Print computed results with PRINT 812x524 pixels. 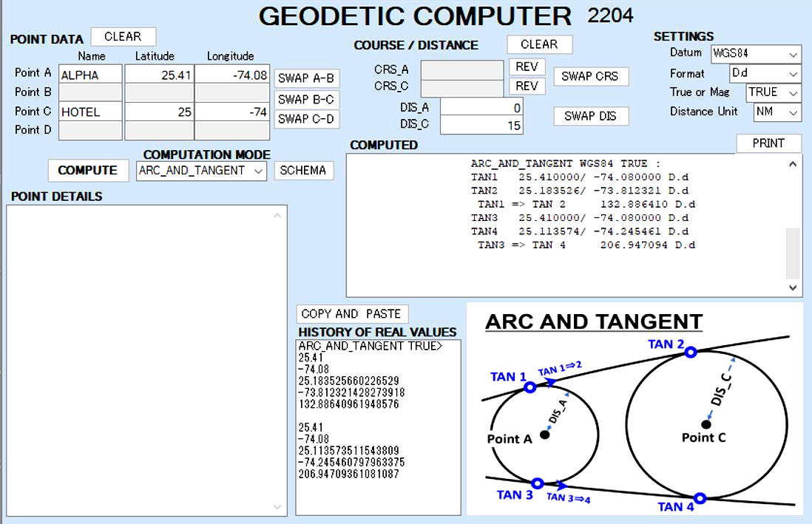click(x=768, y=143)
